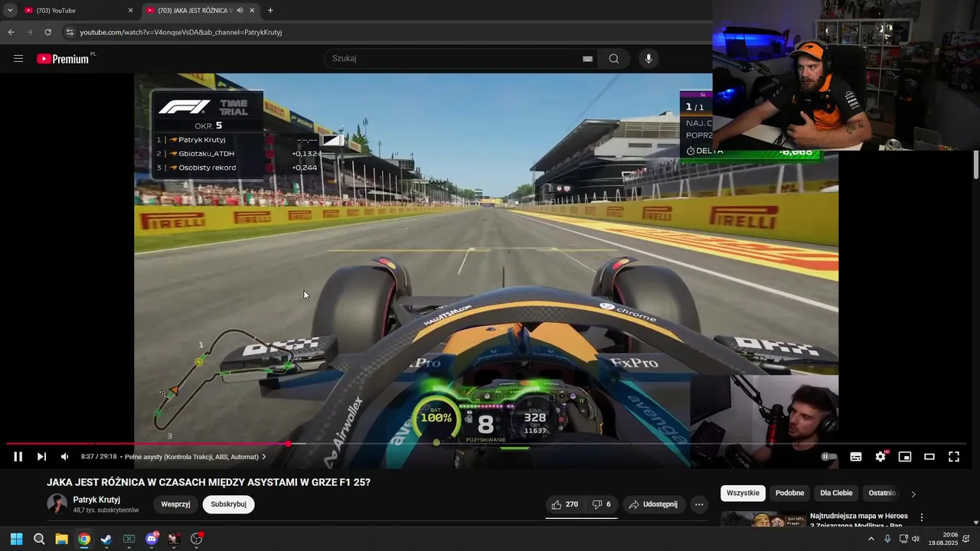Click the system tray microphone icon
The image size is (980, 551).
point(887,539)
